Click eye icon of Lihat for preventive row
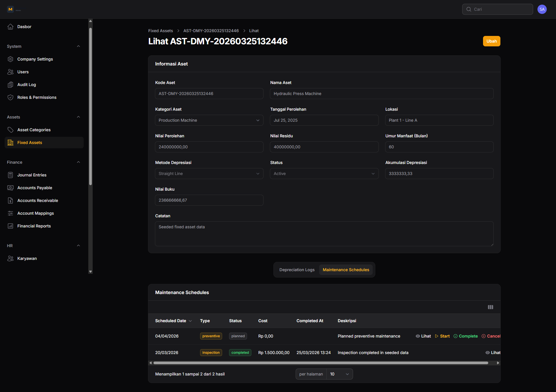Image resolution: width=556 pixels, height=392 pixels. point(418,336)
